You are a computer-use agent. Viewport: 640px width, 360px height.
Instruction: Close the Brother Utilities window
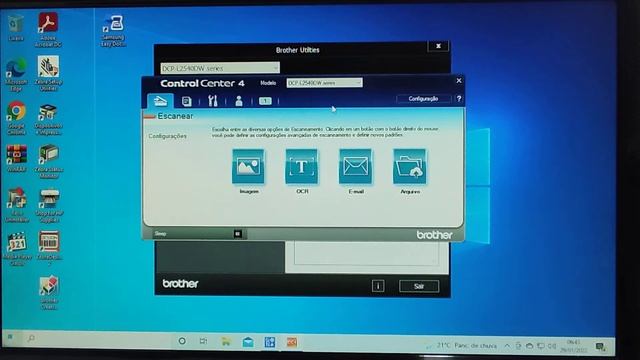pyautogui.click(x=438, y=46)
